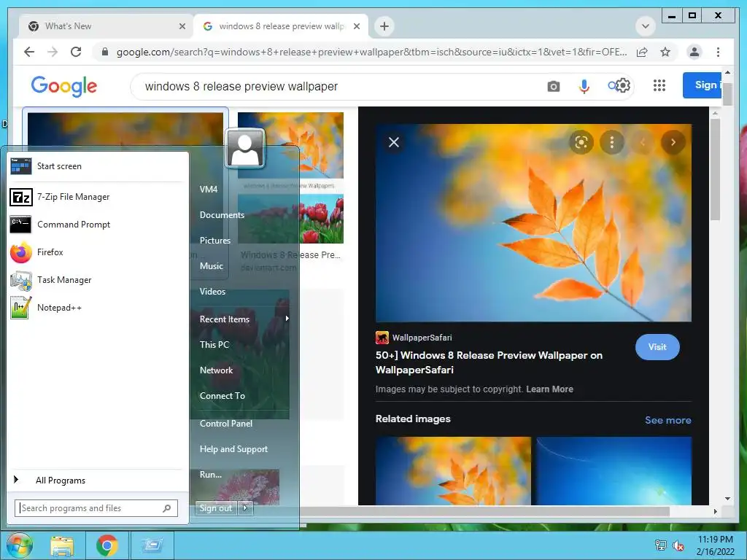Image resolution: width=747 pixels, height=560 pixels.
Task: Click the Sign out button
Action: [216, 508]
